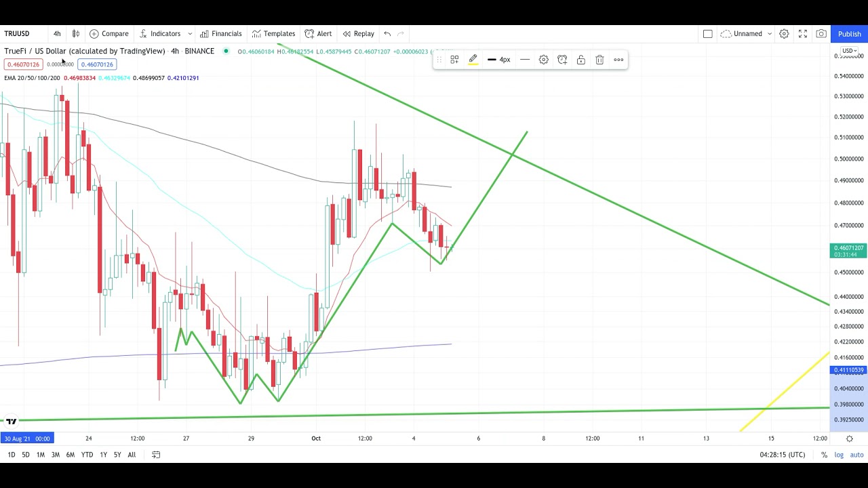
Task: Set the date range to 5D
Action: point(26,455)
